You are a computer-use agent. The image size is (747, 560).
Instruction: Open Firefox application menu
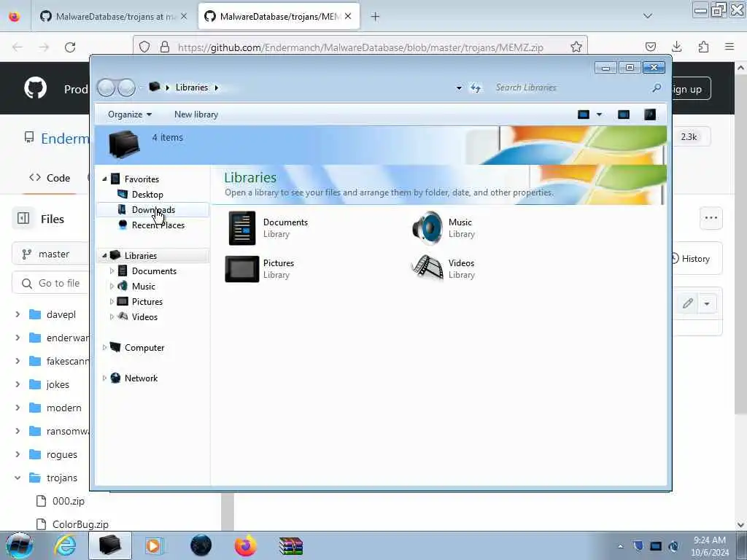729,47
